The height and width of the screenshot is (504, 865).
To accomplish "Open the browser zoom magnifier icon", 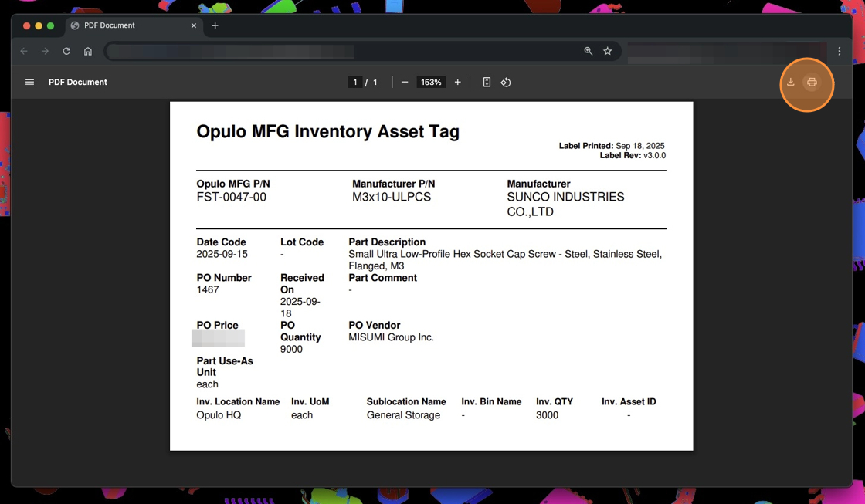I will click(589, 52).
